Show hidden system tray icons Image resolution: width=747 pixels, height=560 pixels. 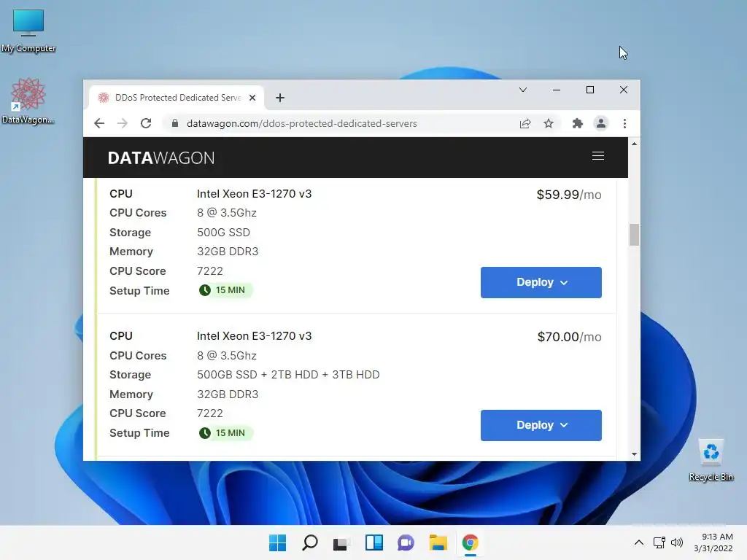(x=639, y=542)
